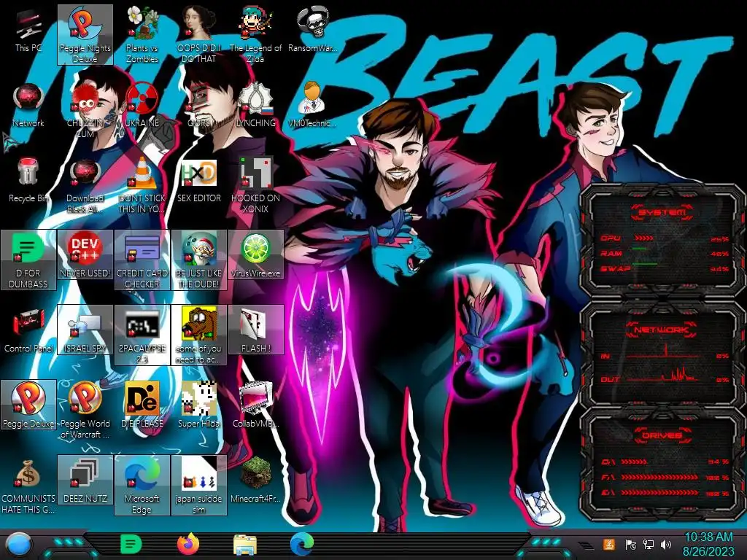This screenshot has height=560, width=747.
Task: Open the CollabVMB... shortcut
Action: tap(255, 405)
